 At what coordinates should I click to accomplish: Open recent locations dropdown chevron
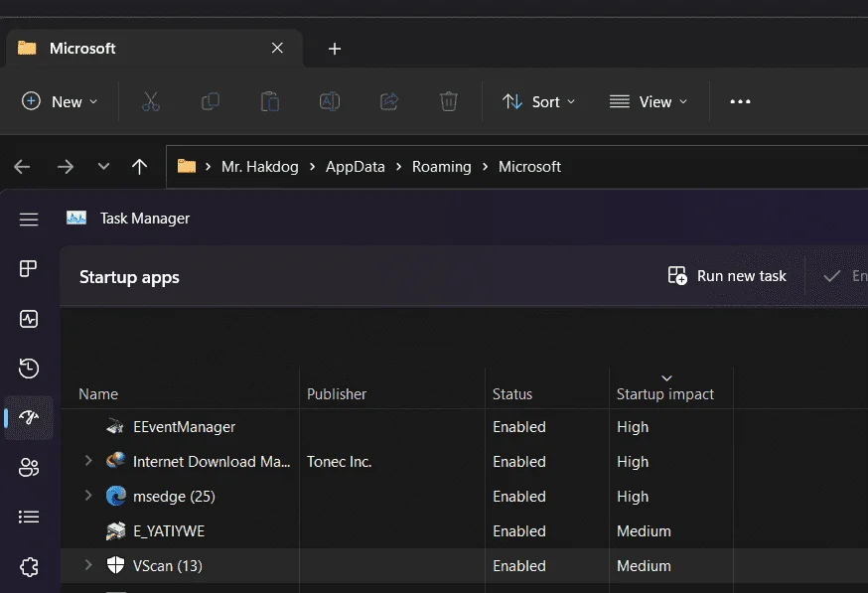point(103,167)
